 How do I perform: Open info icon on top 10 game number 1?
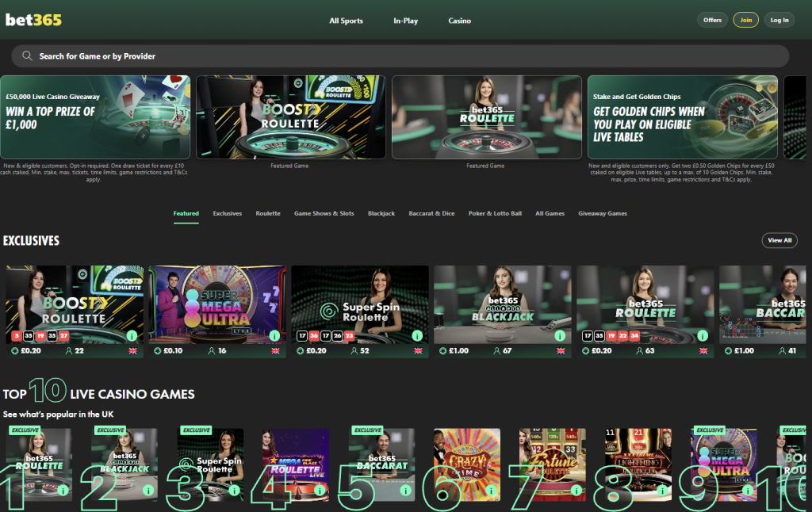pyautogui.click(x=63, y=490)
